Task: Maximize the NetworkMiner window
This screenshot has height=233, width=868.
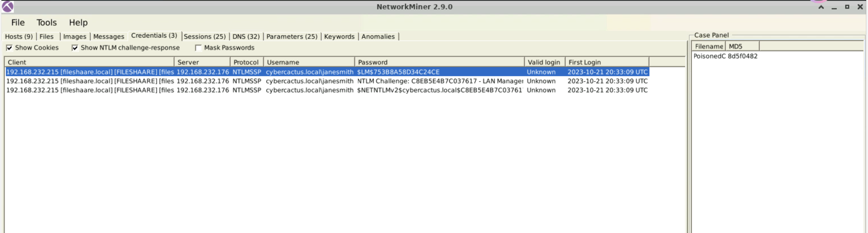Action: (847, 7)
